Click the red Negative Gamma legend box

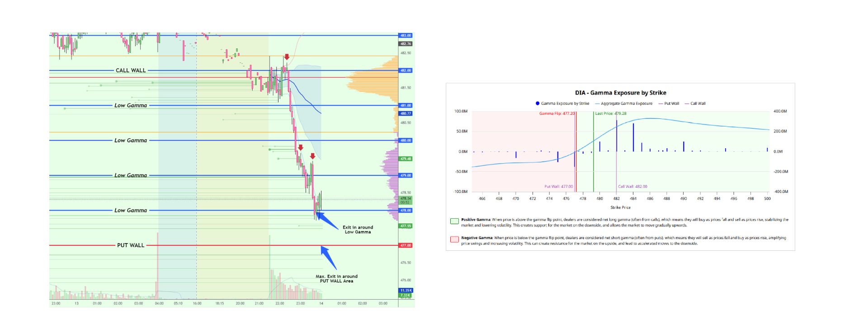[454, 240]
